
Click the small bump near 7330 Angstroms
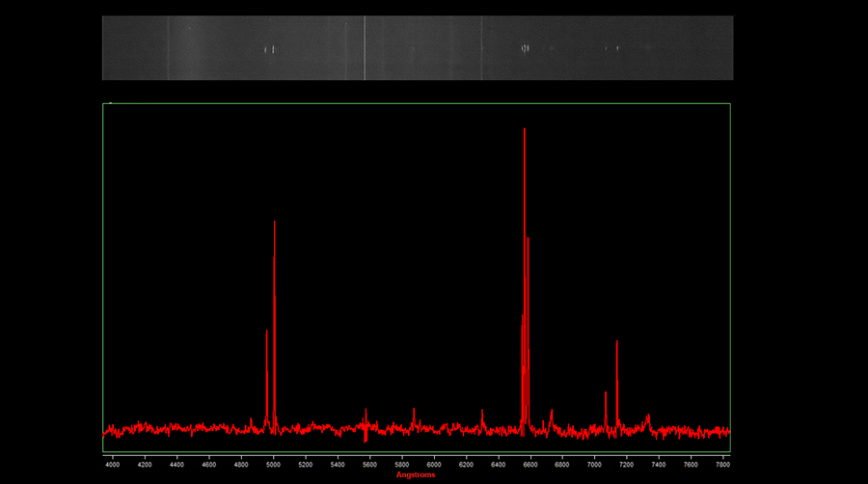648,417
